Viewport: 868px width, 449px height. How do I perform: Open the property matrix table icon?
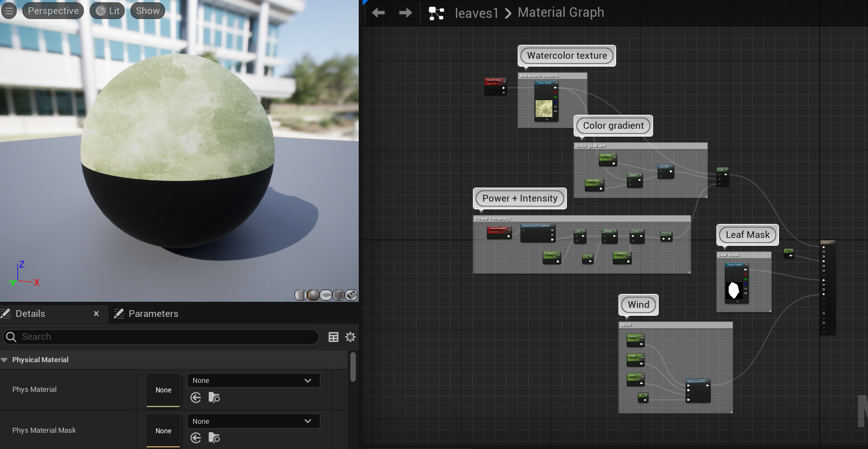pos(334,337)
